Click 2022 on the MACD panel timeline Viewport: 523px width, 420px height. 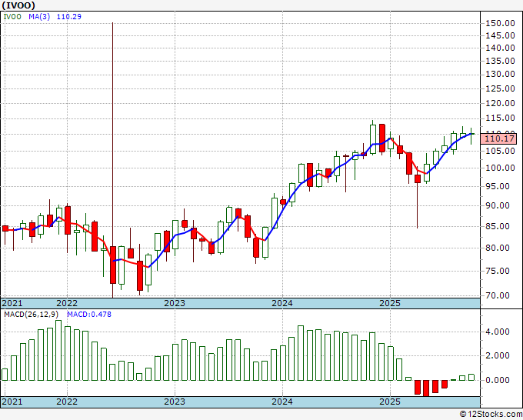click(x=67, y=402)
